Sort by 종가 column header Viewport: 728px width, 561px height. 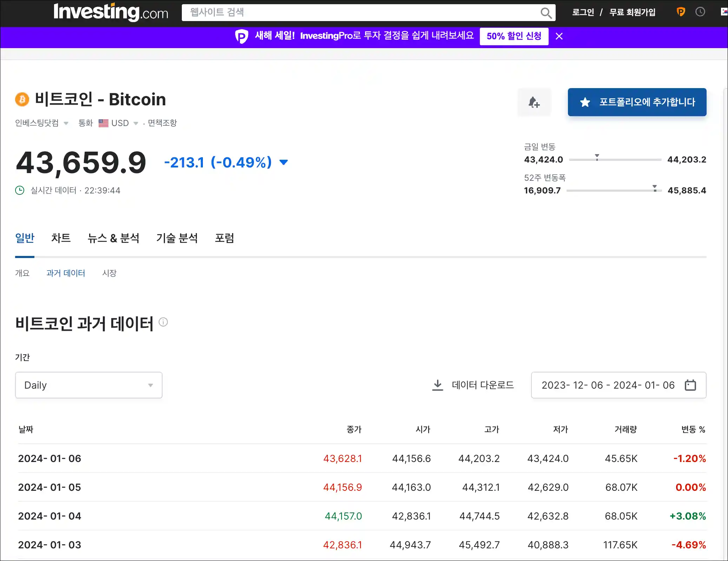[354, 429]
